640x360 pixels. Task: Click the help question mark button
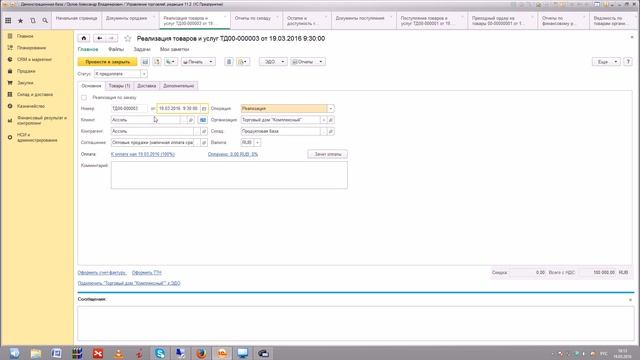(x=628, y=62)
